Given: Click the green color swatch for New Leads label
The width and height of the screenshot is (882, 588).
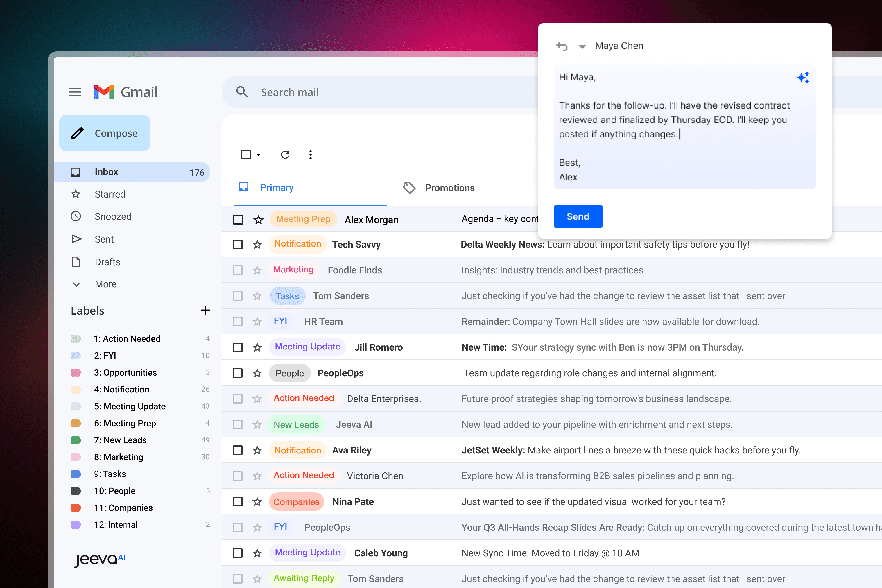Looking at the screenshot, I should [76, 440].
